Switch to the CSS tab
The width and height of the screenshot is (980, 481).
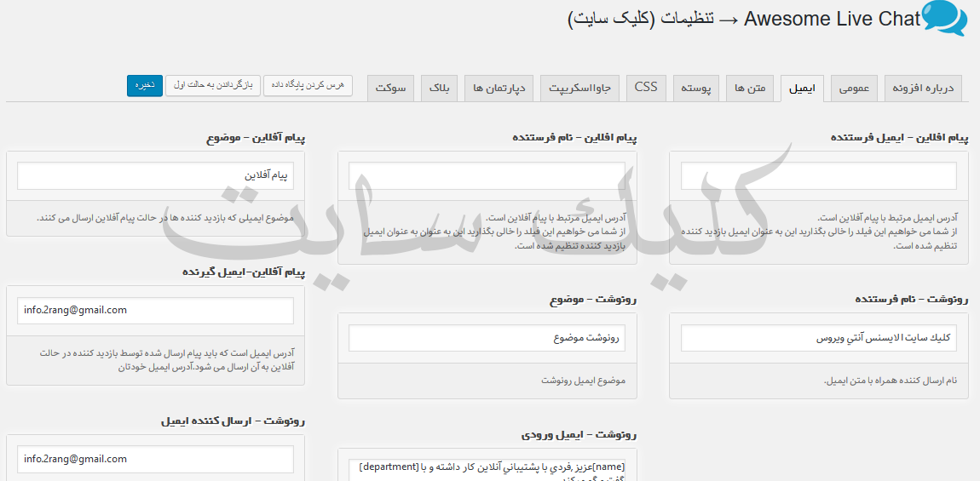(x=646, y=87)
